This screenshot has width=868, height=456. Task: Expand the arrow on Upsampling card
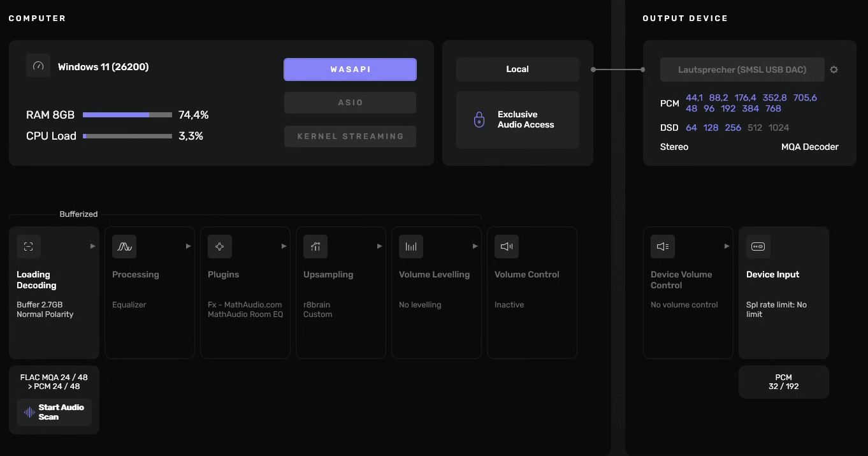[379, 246]
